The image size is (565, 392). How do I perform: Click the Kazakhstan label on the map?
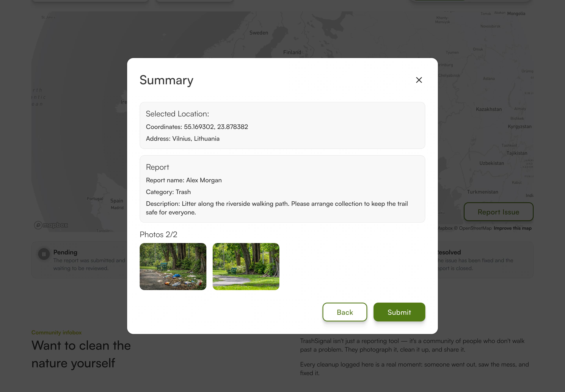point(488,109)
